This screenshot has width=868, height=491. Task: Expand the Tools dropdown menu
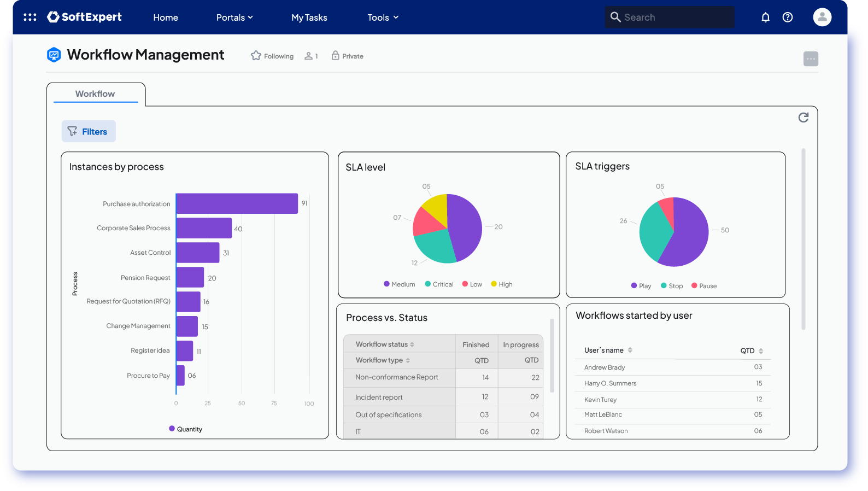(x=383, y=17)
